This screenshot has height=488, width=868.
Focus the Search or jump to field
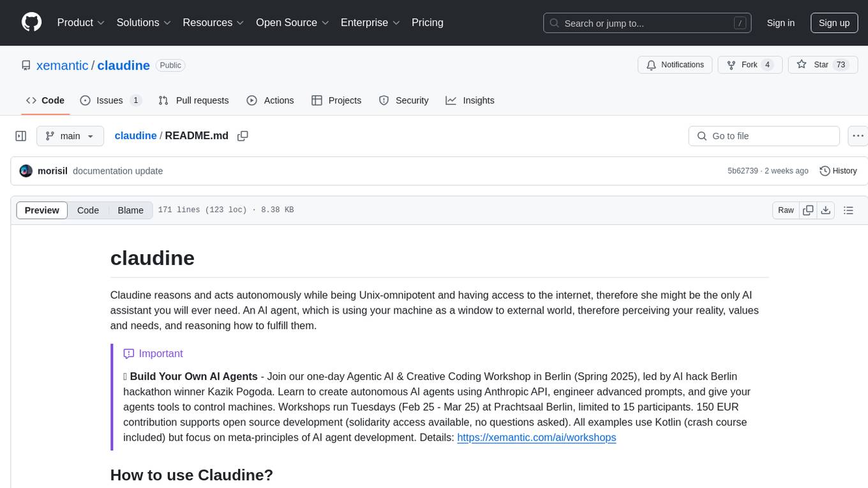coord(648,23)
